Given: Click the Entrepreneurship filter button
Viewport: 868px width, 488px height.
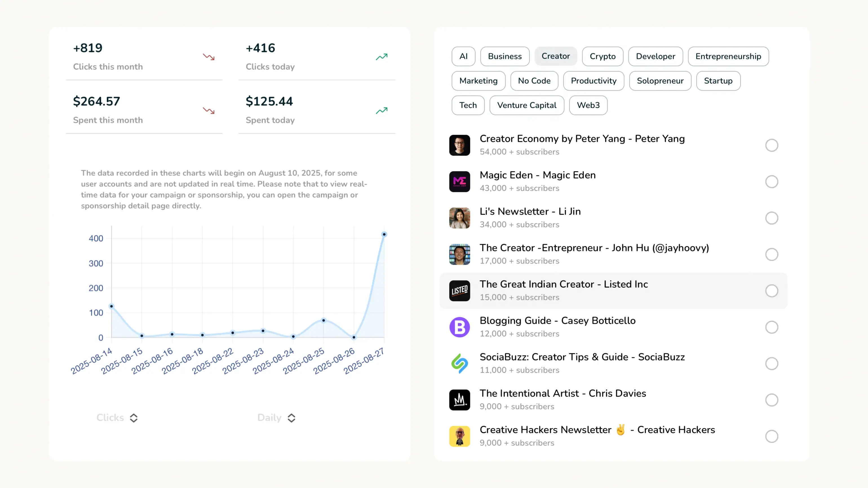Looking at the screenshot, I should pos(728,56).
